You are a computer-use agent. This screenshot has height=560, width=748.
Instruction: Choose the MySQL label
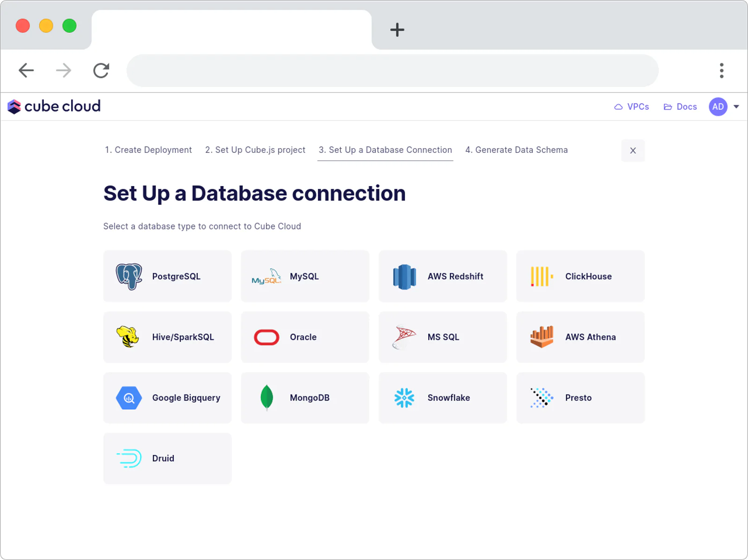click(304, 276)
